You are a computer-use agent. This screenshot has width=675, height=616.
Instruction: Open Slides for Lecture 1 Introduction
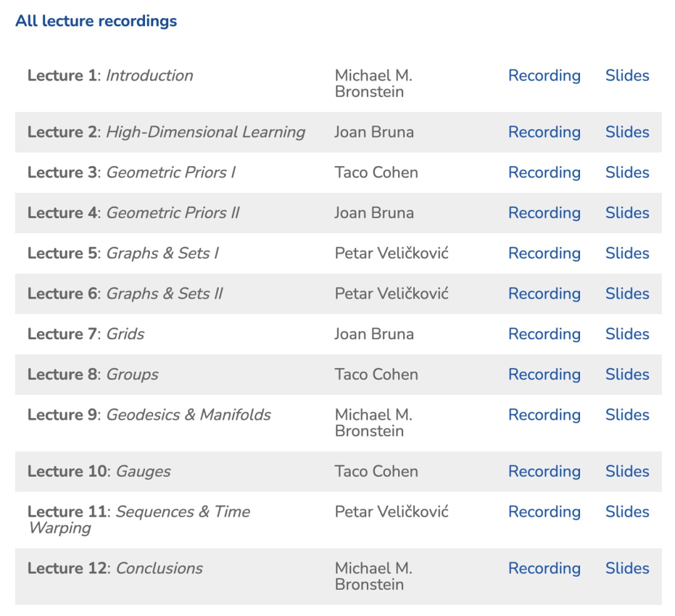pos(627,76)
